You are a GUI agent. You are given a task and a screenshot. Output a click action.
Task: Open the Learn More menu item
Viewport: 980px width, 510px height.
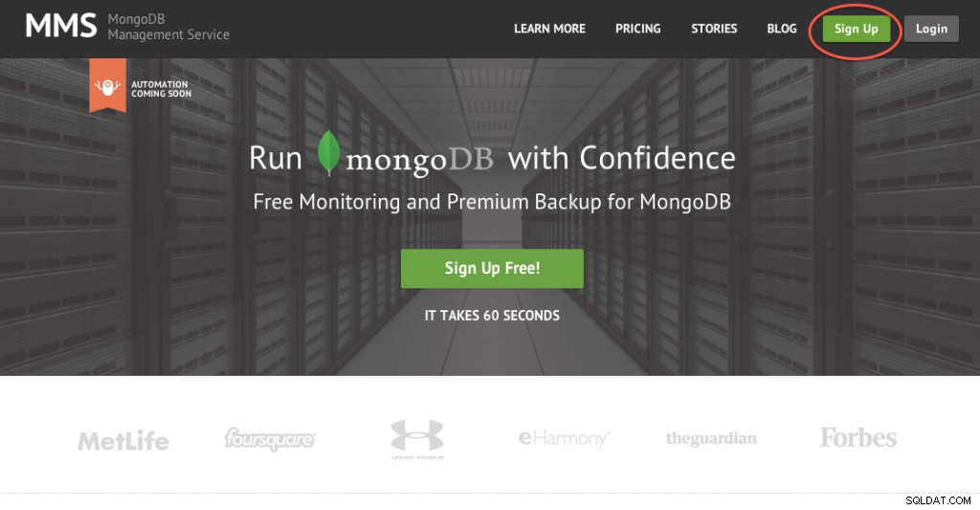(549, 29)
